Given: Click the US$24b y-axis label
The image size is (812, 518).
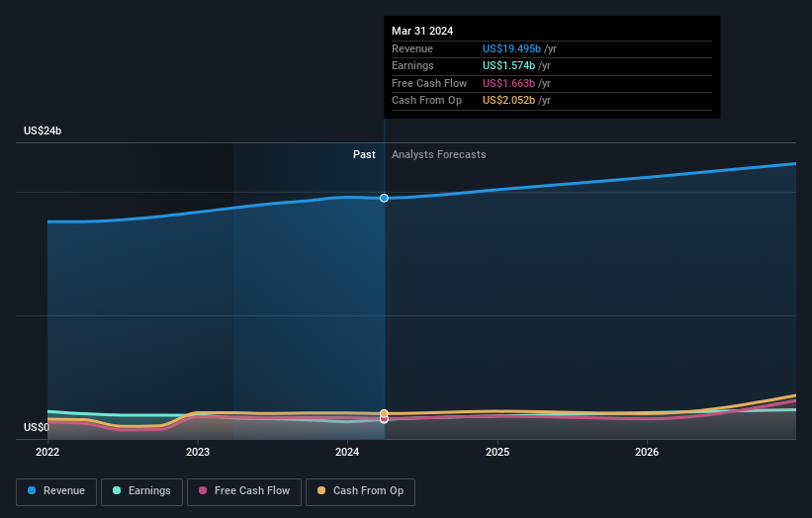Looking at the screenshot, I should pyautogui.click(x=43, y=130).
